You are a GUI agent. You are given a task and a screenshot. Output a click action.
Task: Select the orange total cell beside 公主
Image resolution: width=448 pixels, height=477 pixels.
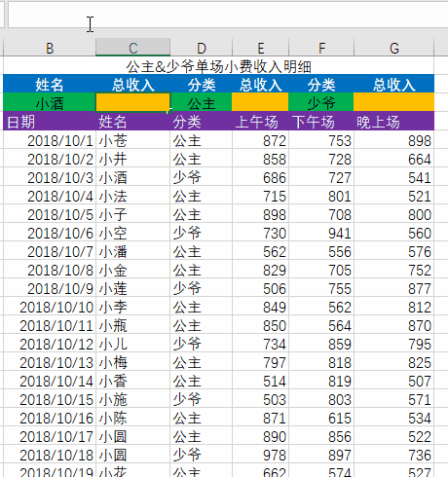pos(260,102)
